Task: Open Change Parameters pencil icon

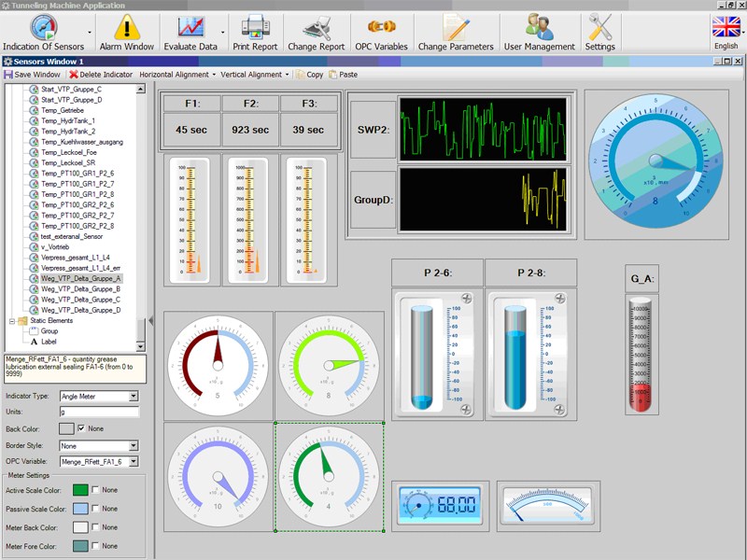Action: (456, 27)
